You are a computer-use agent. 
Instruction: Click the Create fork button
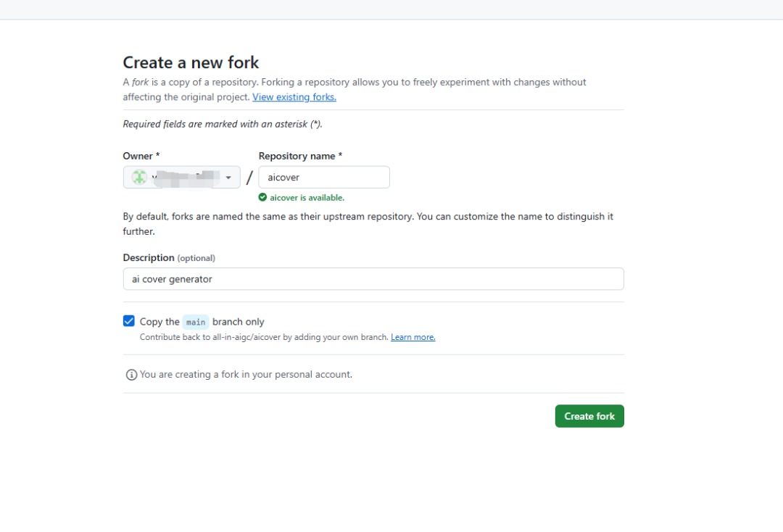589,416
